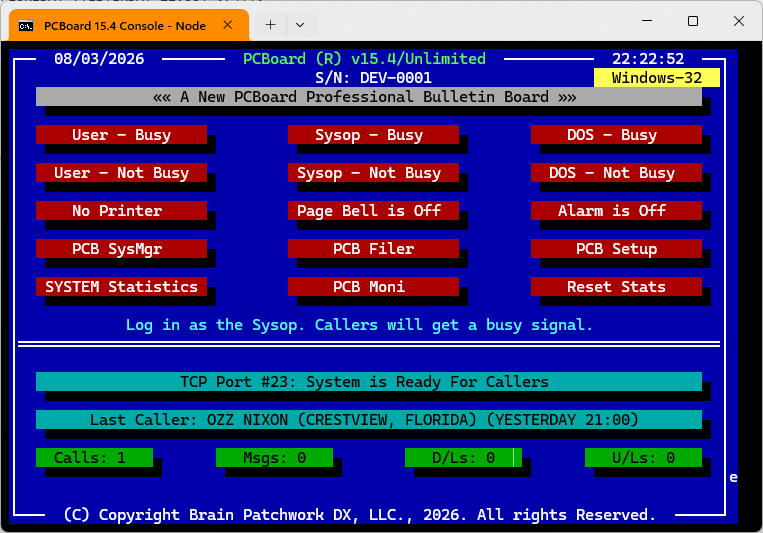View SYSTEM Statistics

pos(121,286)
